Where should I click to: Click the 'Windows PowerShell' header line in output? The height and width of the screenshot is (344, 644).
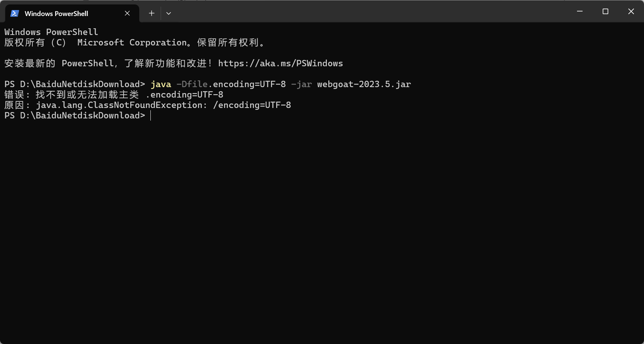pyautogui.click(x=51, y=32)
